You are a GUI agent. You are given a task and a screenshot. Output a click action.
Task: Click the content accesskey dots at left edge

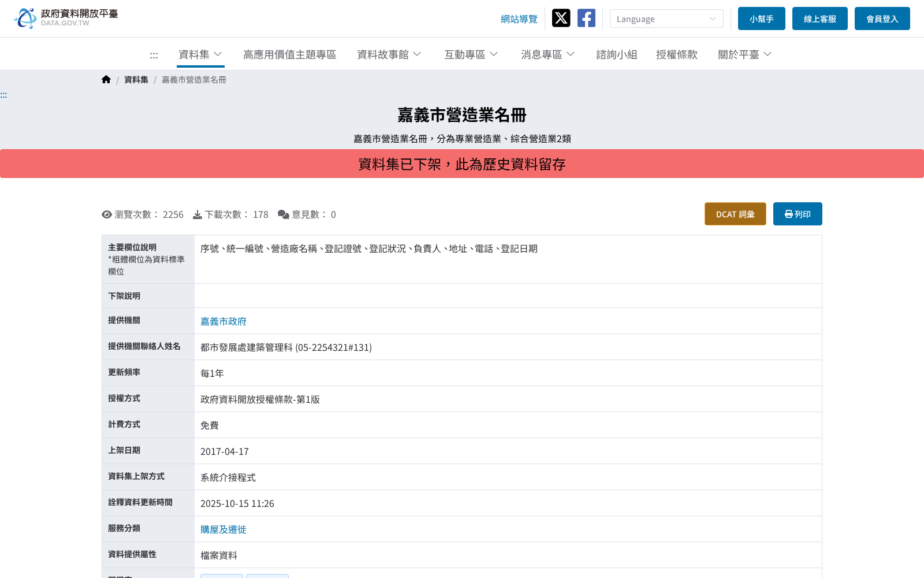(3, 95)
